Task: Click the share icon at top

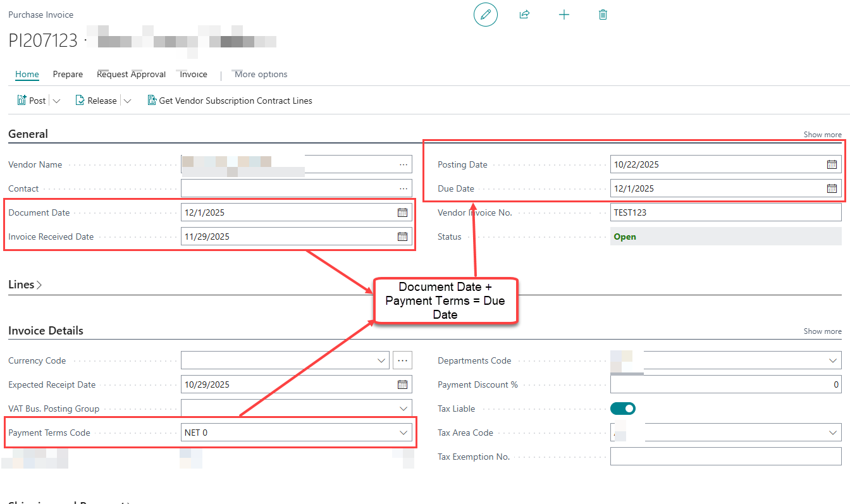Action: coord(524,15)
